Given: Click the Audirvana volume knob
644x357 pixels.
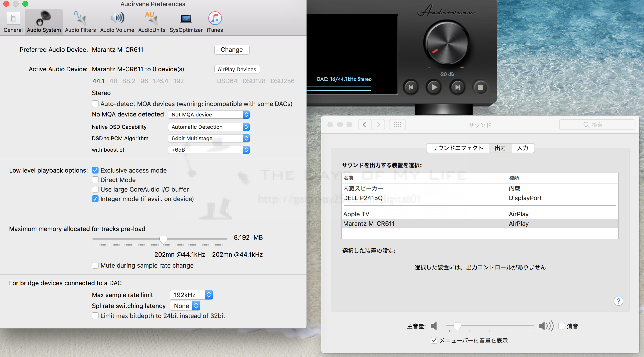Looking at the screenshot, I should pos(447,43).
